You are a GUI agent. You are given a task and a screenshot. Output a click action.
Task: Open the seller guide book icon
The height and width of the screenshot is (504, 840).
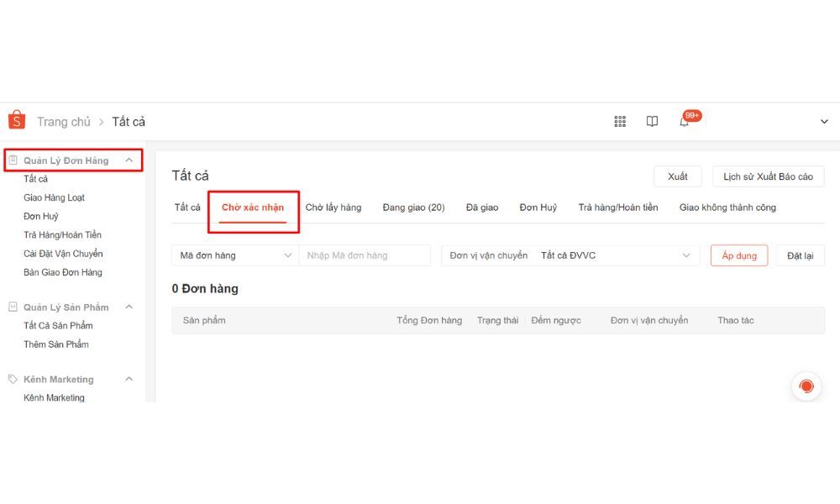point(652,122)
